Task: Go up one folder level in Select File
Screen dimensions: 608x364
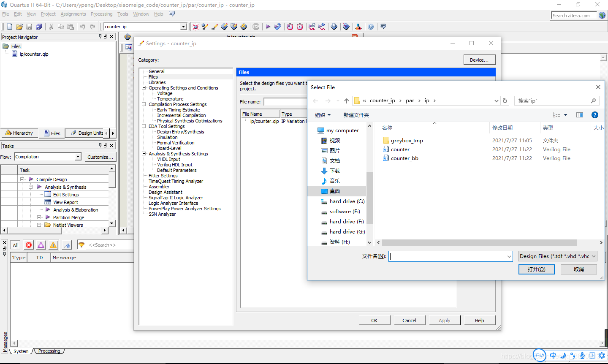Action: (347, 101)
